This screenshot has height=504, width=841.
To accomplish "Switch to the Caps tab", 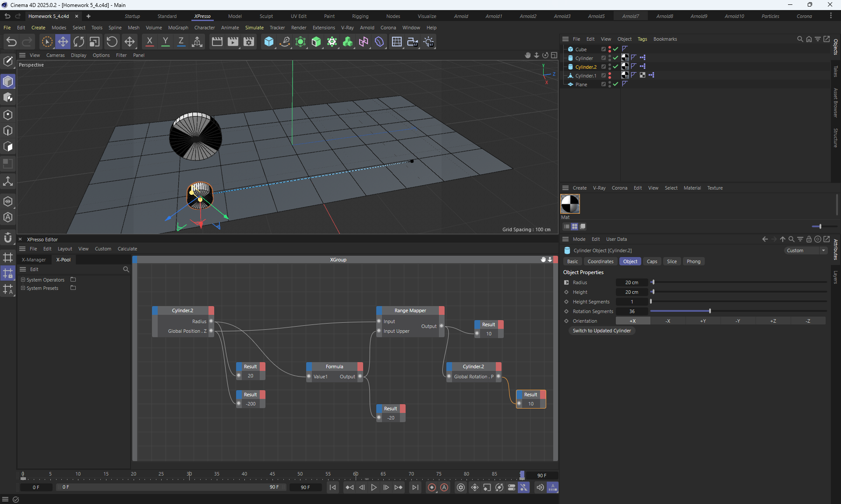I will [x=652, y=261].
